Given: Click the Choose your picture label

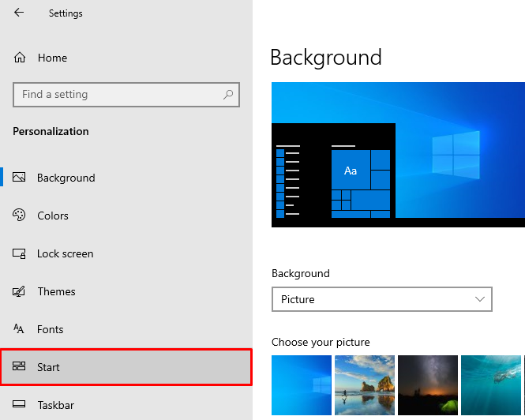Looking at the screenshot, I should [321, 343].
